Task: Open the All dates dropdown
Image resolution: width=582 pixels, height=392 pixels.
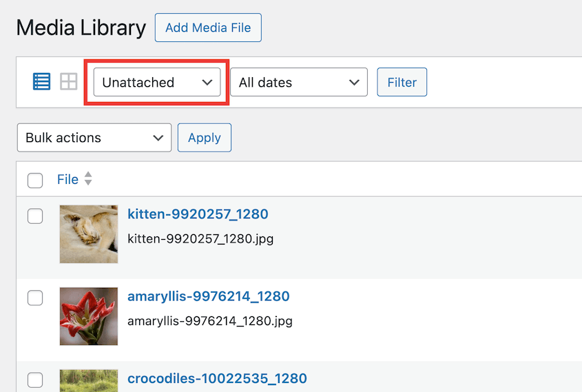Action: pos(298,83)
